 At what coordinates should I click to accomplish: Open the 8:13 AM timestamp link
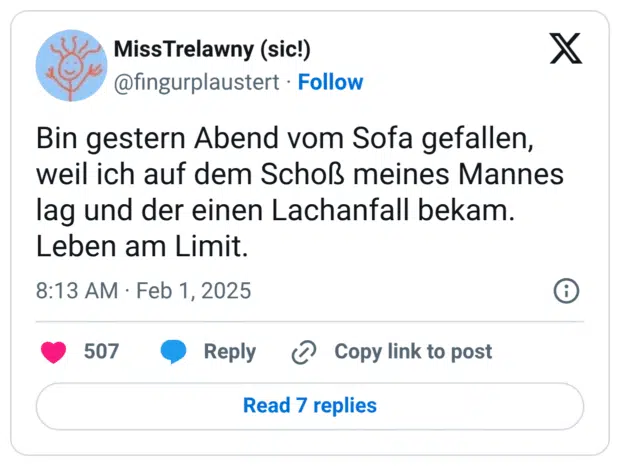coord(75,291)
